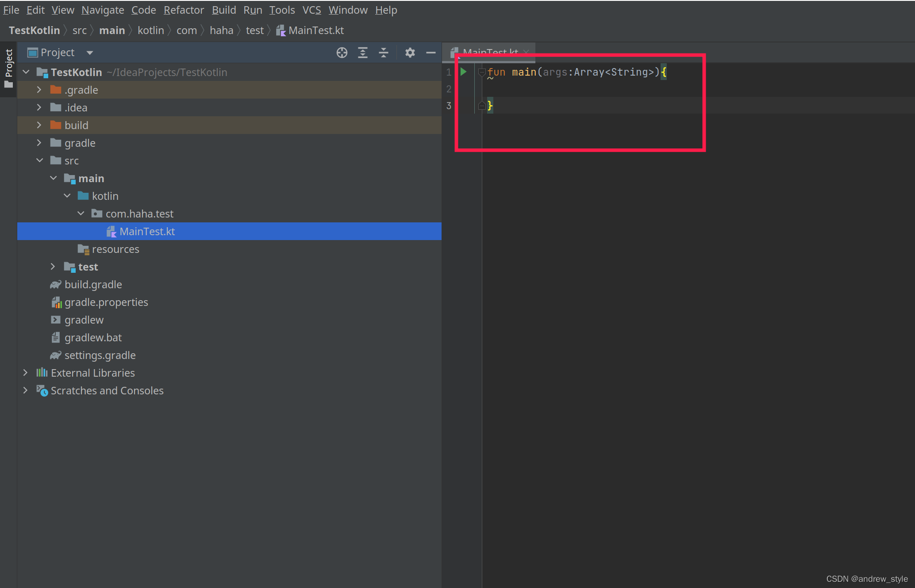Expand External Libraries node

point(26,373)
